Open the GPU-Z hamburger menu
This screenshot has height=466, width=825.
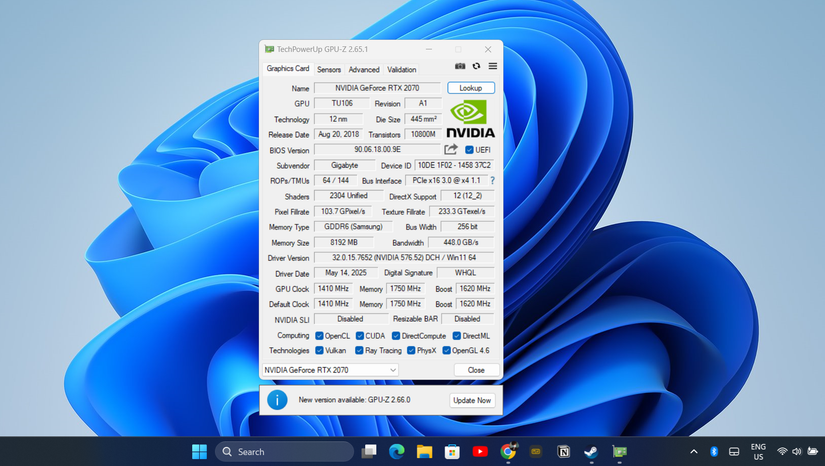492,67
